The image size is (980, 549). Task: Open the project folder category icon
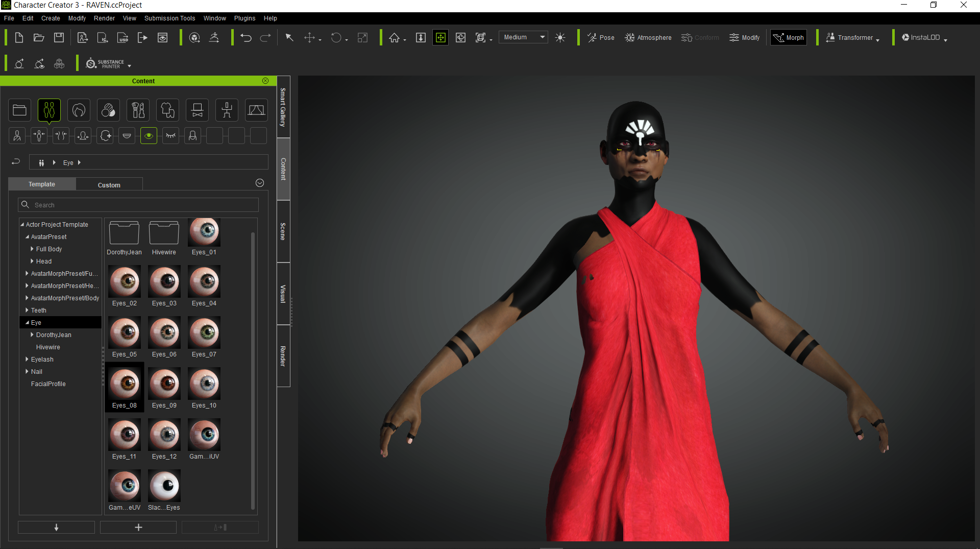point(19,110)
